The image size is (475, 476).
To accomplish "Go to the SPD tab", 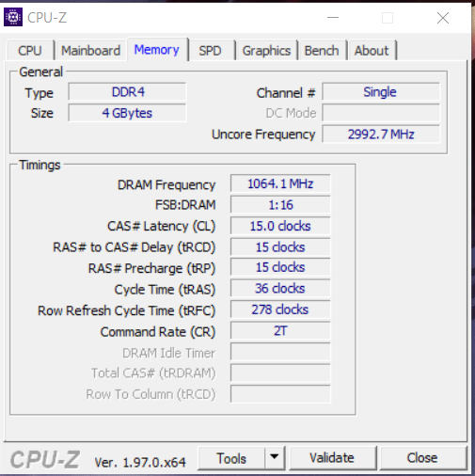I will (210, 51).
